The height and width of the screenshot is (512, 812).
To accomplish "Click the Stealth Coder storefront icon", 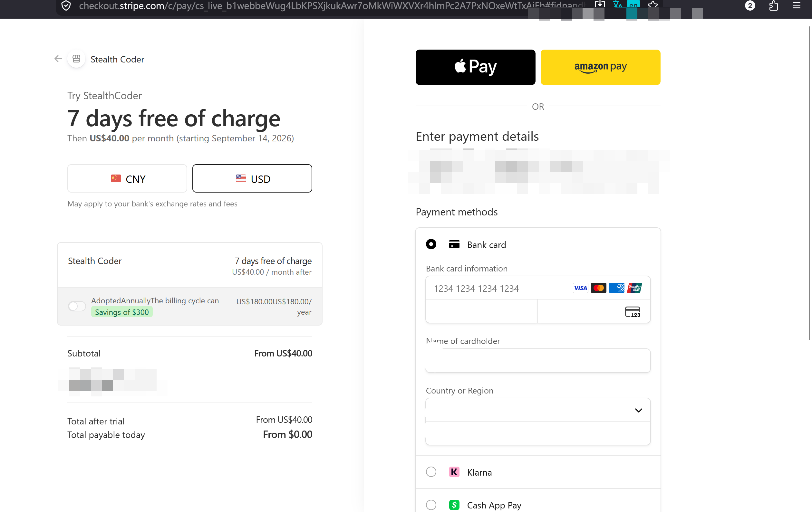I will click(77, 59).
